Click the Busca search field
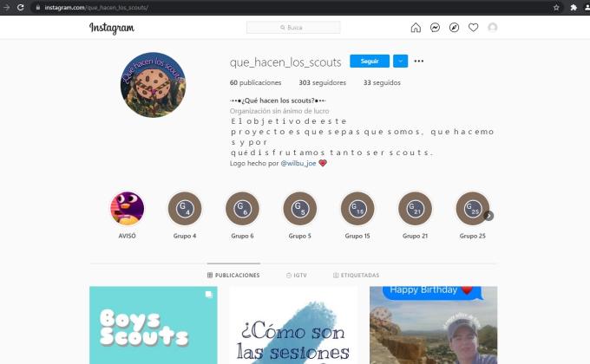The image size is (590, 364). click(x=293, y=28)
